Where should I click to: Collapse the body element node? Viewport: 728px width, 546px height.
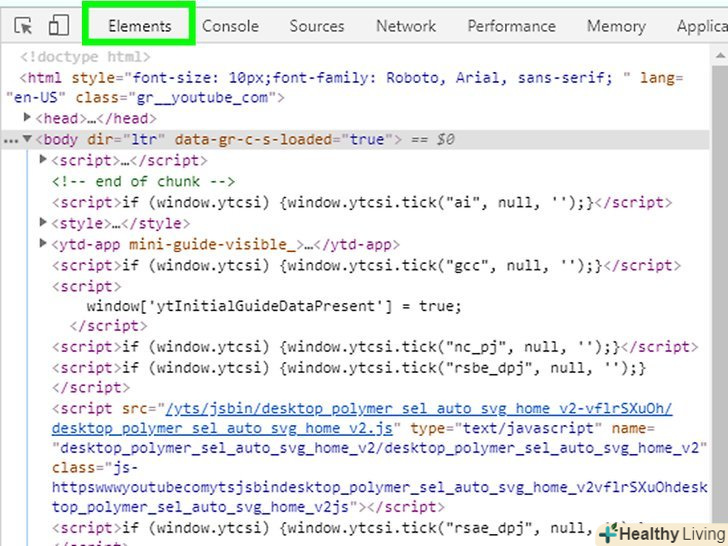[x=27, y=139]
